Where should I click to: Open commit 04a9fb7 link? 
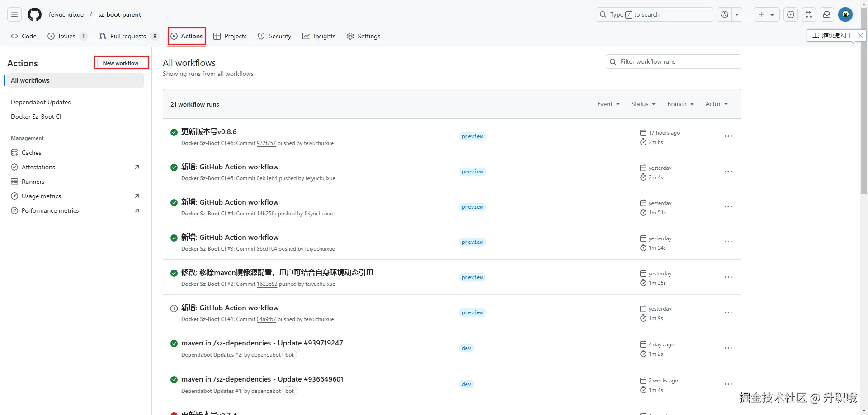tap(266, 319)
